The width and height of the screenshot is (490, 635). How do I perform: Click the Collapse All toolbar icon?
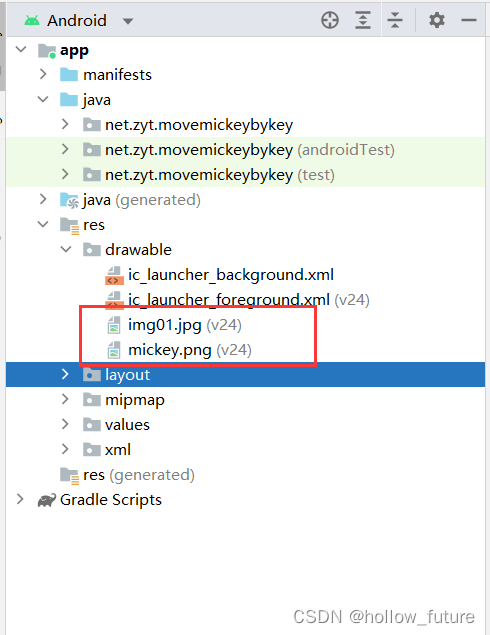coord(395,20)
